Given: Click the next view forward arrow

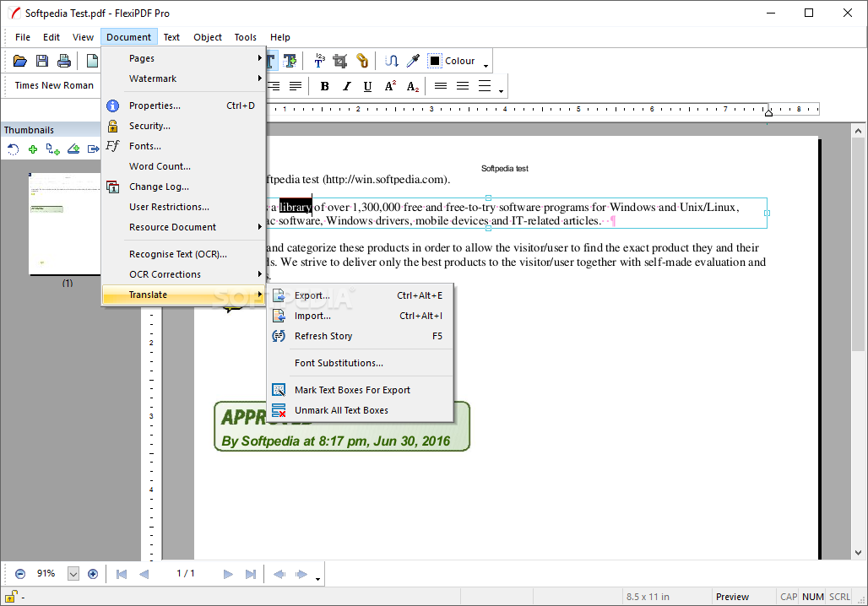Looking at the screenshot, I should tap(301, 574).
